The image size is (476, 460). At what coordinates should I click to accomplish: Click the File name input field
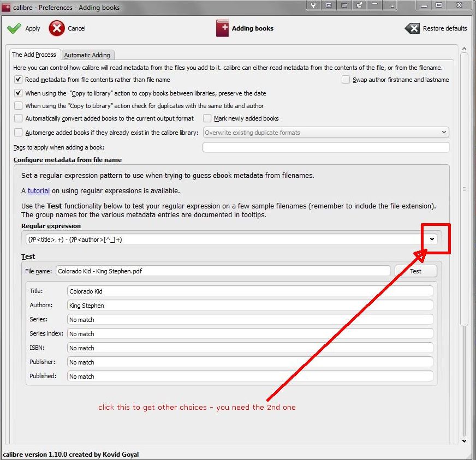pyautogui.click(x=223, y=271)
